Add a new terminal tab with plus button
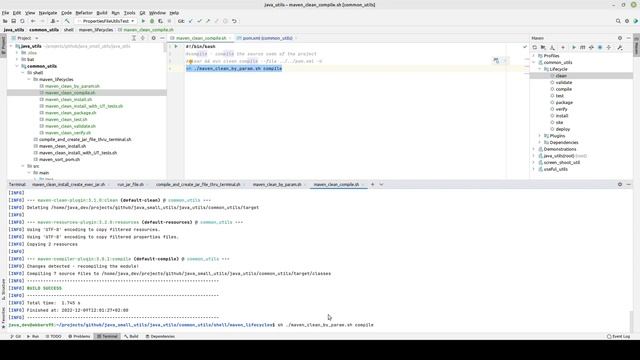Screen dimensions: 640x360 click(x=372, y=184)
